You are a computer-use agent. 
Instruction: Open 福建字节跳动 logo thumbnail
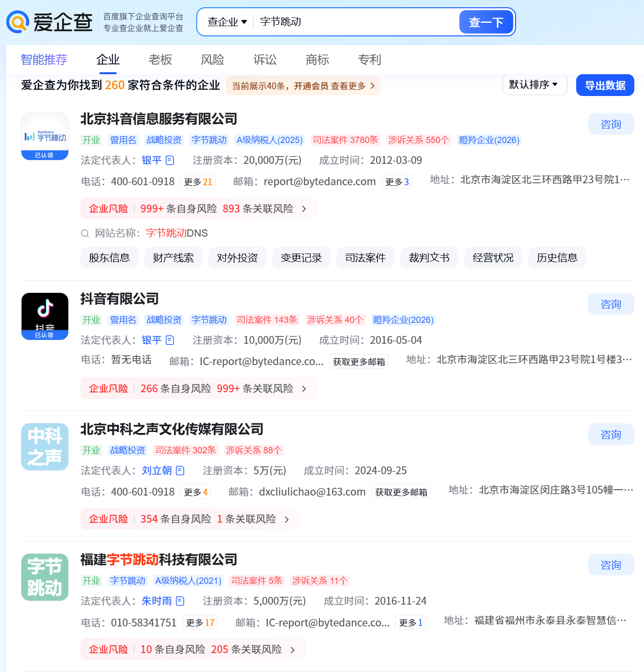pos(45,577)
